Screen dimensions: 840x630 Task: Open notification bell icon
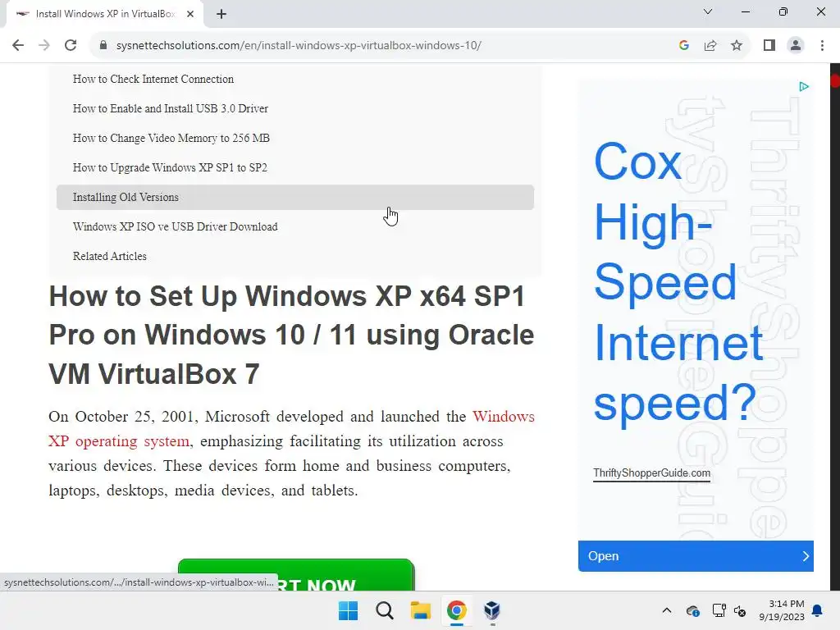point(817,610)
